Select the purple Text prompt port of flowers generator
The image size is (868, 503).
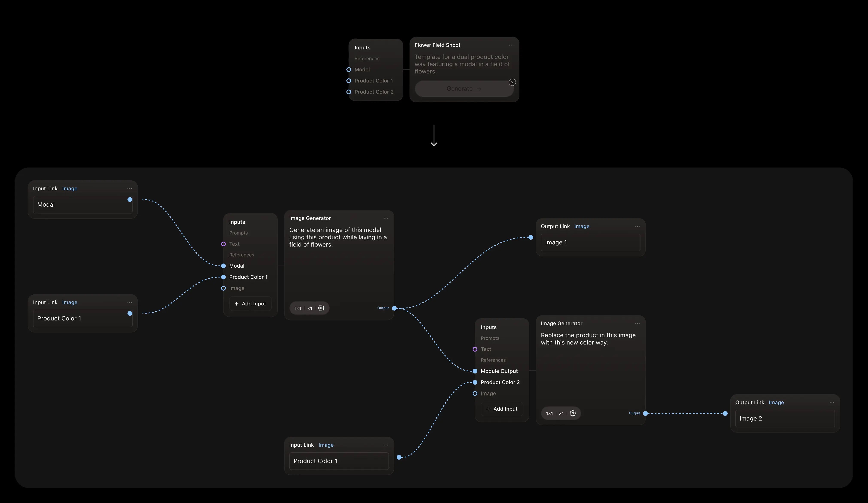(x=223, y=244)
